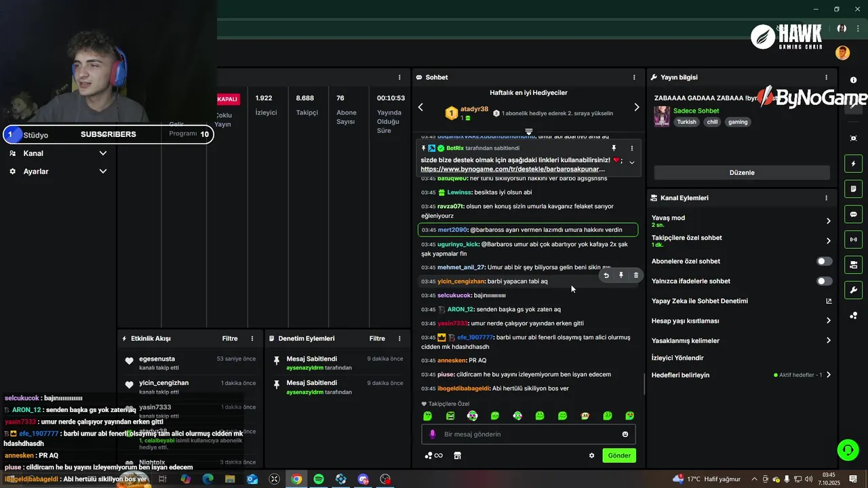Screen dimensions: 868x488
Task: Show previous weekly top gifter with left arrow
Action: 420,107
